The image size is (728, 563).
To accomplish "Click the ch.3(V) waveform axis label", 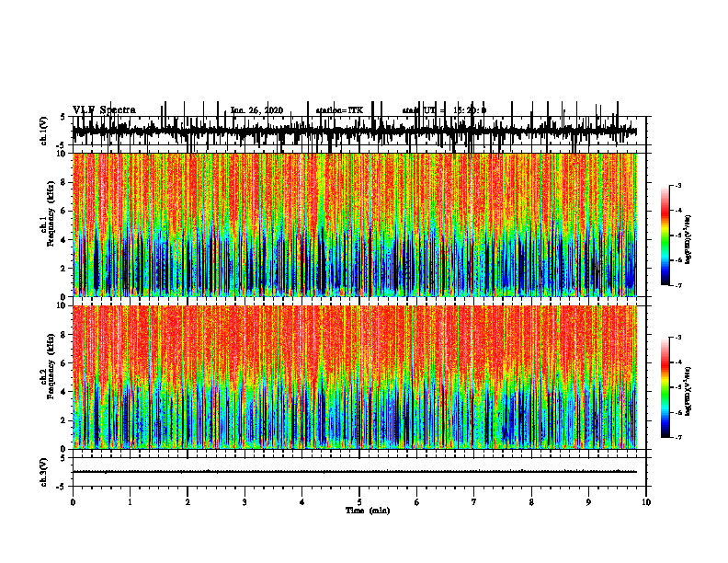I will pos(44,472).
